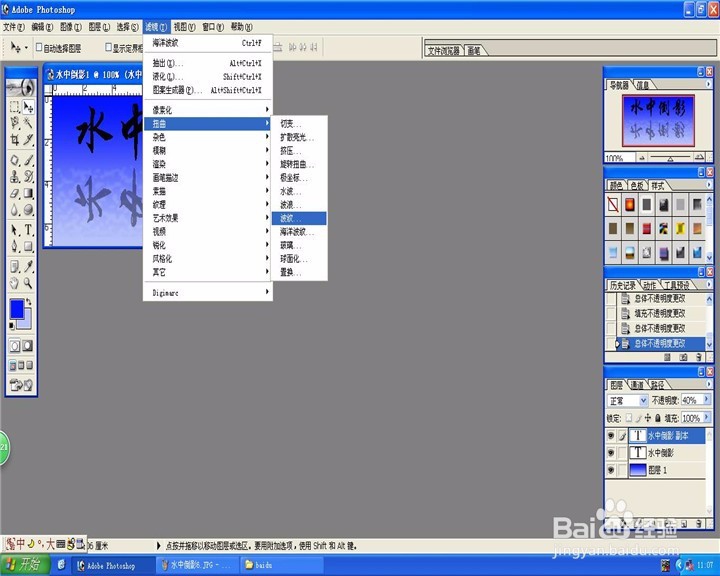Select the Dodge tool
Image resolution: width=720 pixels, height=576 pixels.
28,209
